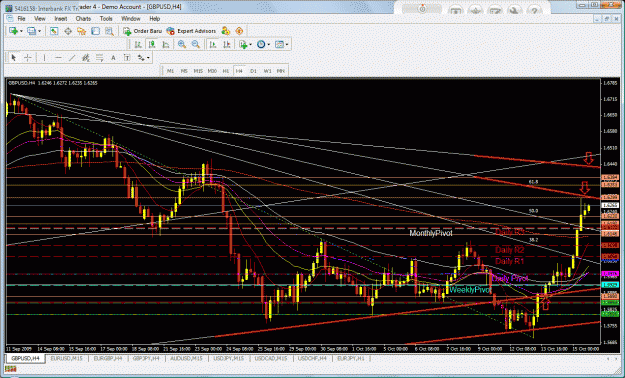625x378 pixels.
Task: Switch to line chart display
Action: (166, 45)
